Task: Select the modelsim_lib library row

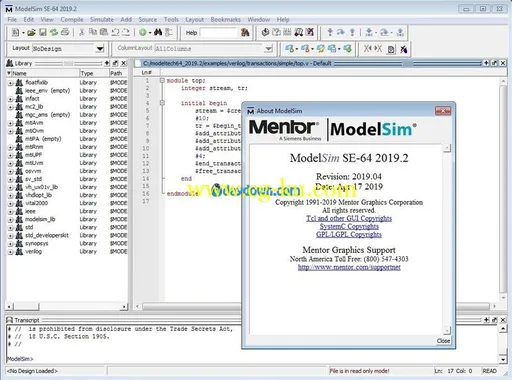Action: tap(67, 219)
